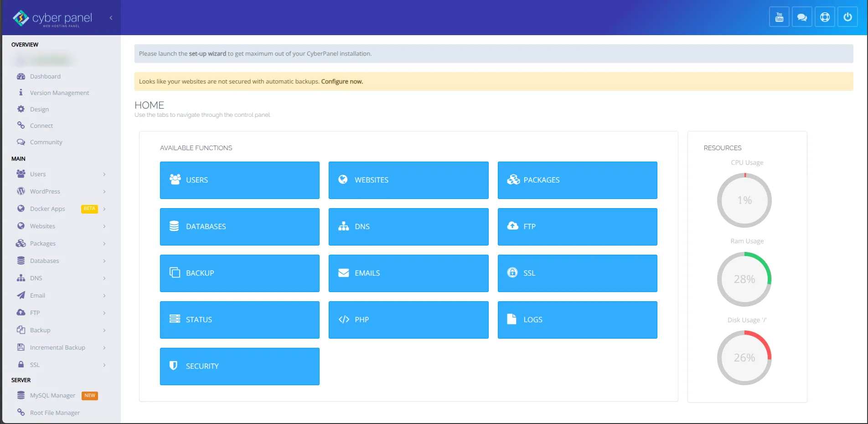This screenshot has height=424, width=868.
Task: Click the AVAILABLE FUNCTIONS panel title
Action: click(196, 148)
